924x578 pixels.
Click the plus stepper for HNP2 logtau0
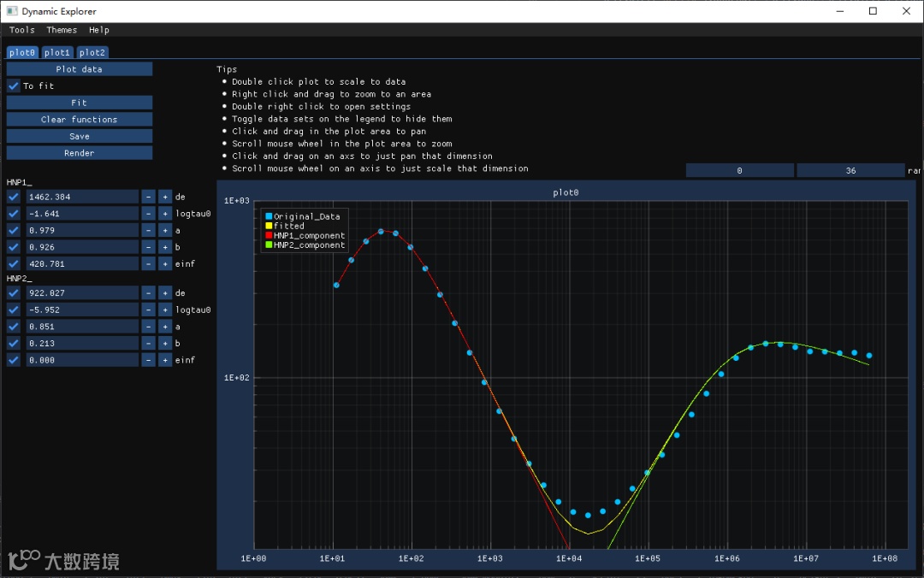click(165, 310)
